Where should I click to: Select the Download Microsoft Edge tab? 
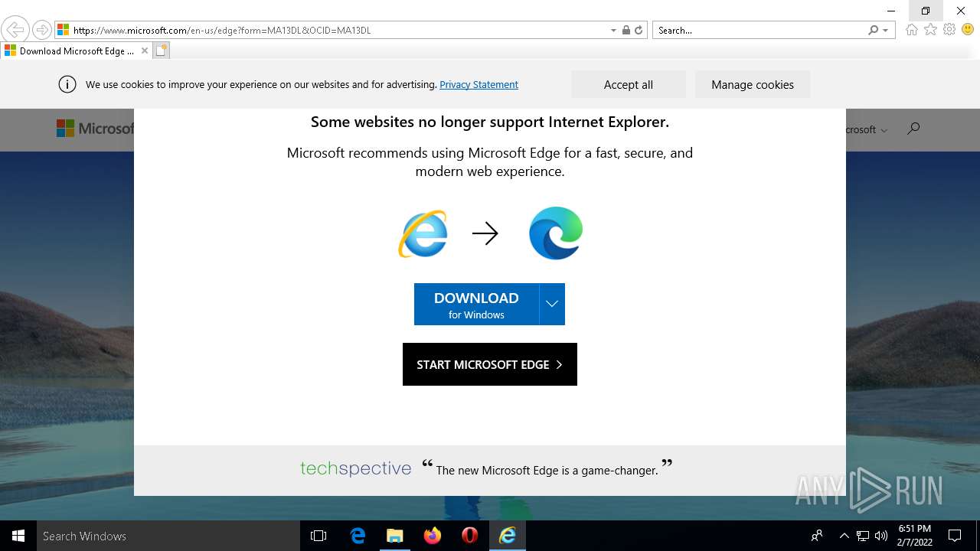77,51
